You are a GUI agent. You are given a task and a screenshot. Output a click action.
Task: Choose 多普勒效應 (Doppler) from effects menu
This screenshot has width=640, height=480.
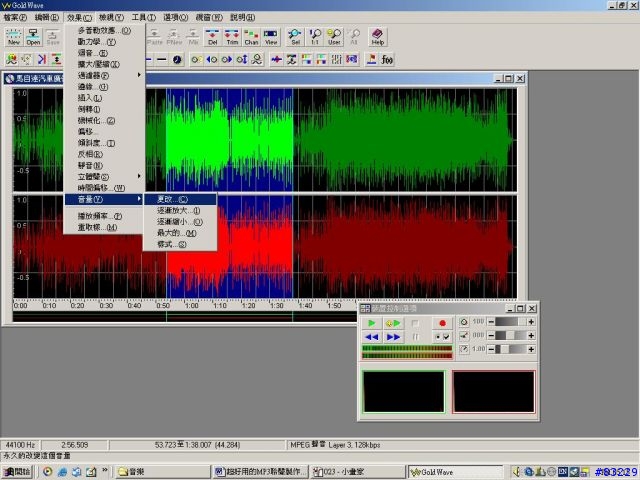click(104, 30)
